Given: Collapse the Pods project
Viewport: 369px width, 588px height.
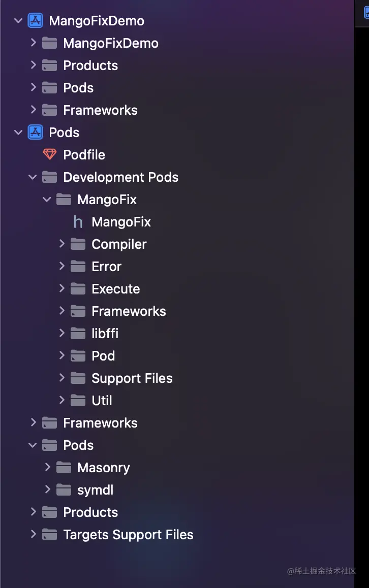Looking at the screenshot, I should (18, 132).
